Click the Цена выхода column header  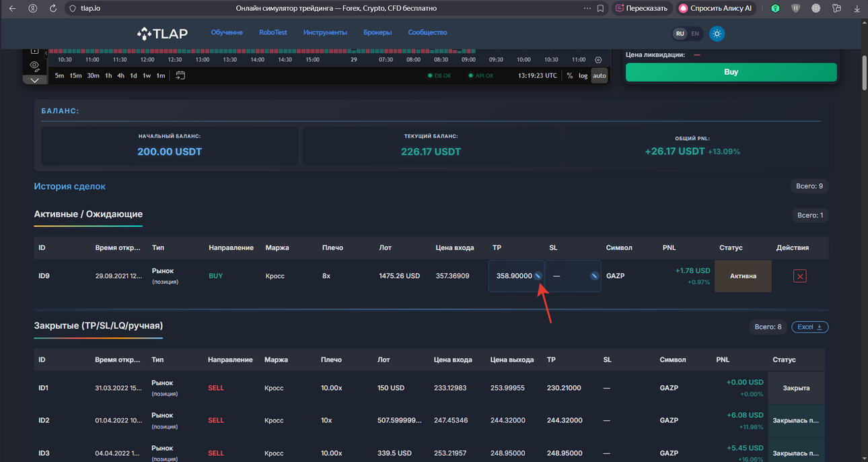click(512, 360)
